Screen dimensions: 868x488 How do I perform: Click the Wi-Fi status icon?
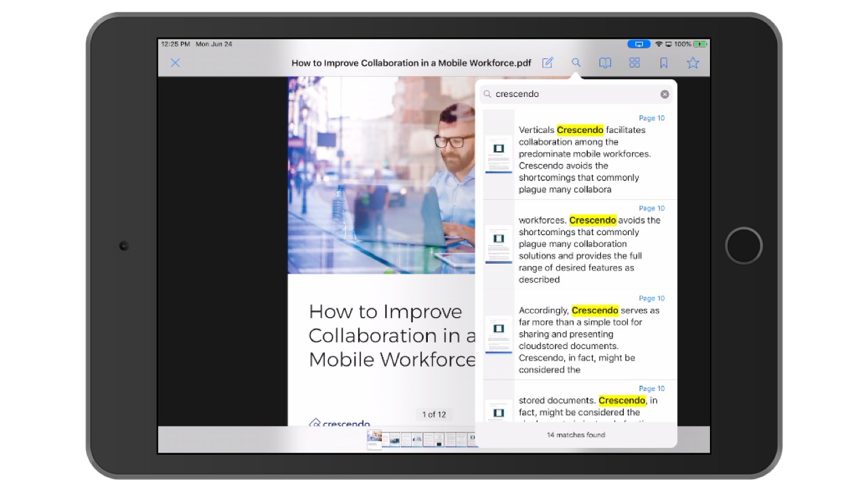(x=658, y=44)
